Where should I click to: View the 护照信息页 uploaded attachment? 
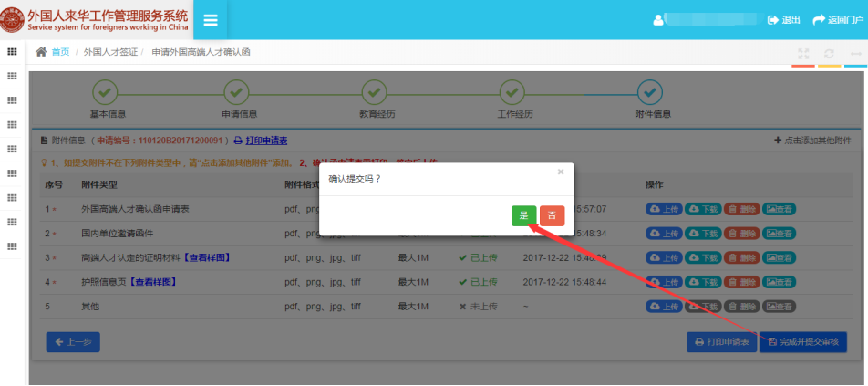[x=779, y=282]
